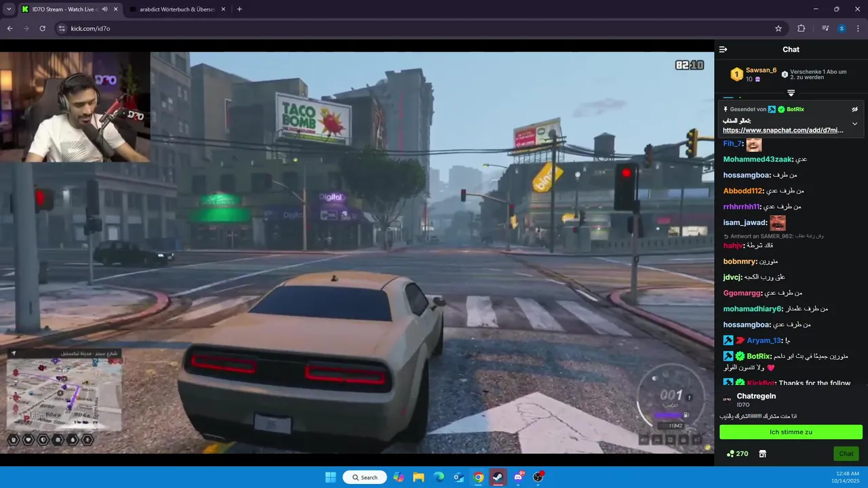View site information for kick.com
Viewport: 868px width, 488px height.
pos(62,28)
